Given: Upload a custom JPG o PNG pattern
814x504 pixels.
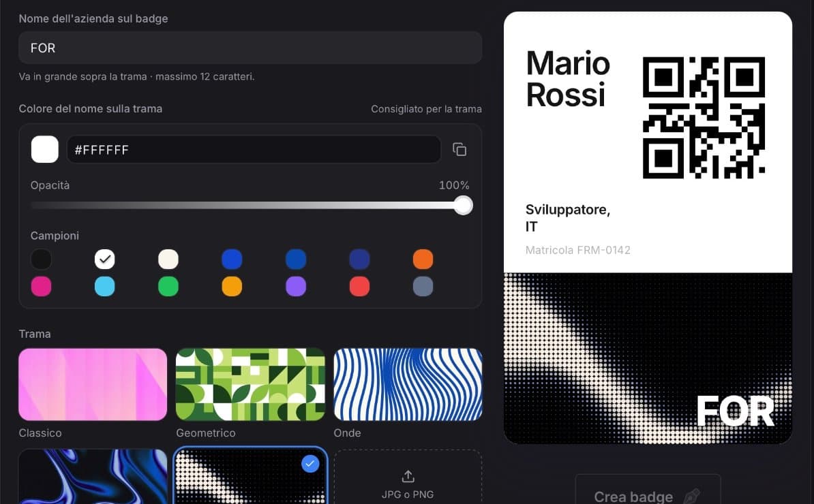Looking at the screenshot, I should (x=408, y=477).
